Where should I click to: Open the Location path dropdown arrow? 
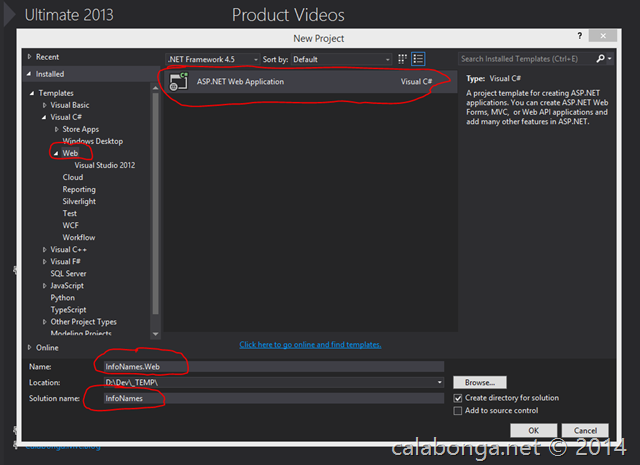tap(439, 383)
